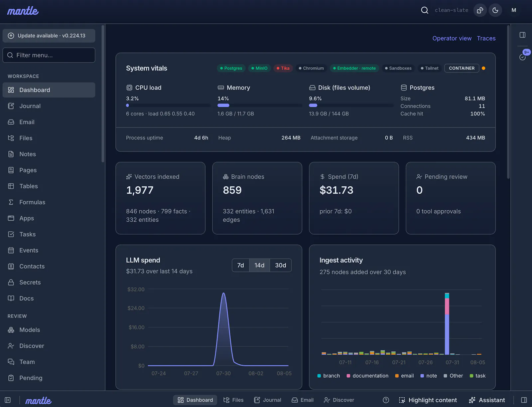Image resolution: width=532 pixels, height=407 pixels.
Task: Open Dashboard in the sidebar
Action: click(x=49, y=90)
